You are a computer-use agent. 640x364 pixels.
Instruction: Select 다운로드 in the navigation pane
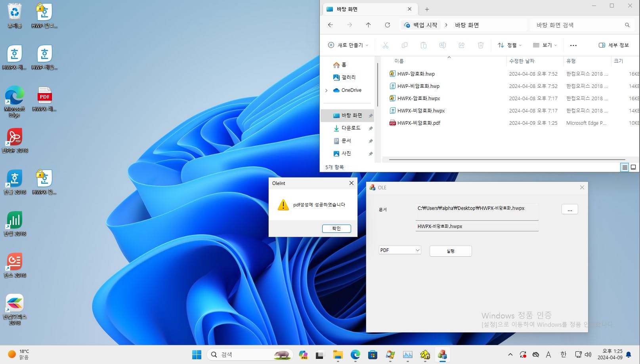pyautogui.click(x=347, y=128)
